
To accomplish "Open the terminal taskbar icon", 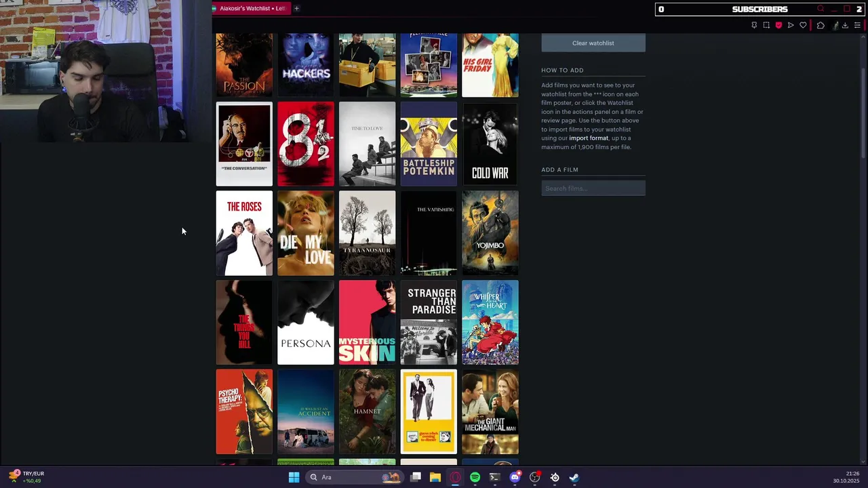I will (494, 477).
